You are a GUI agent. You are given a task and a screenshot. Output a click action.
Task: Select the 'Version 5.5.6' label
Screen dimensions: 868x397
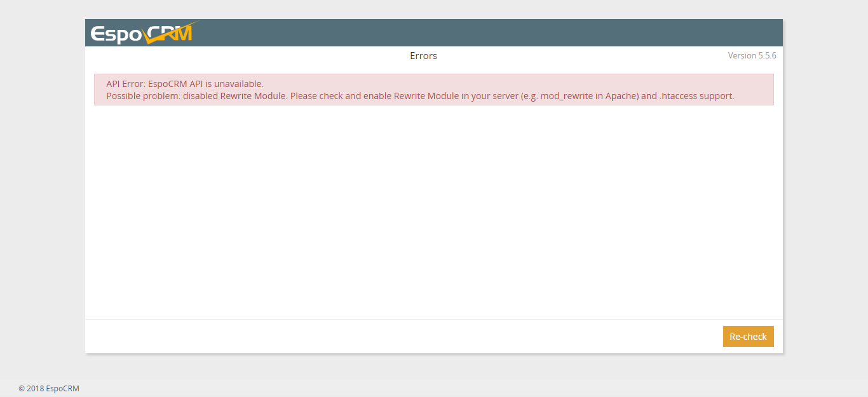pos(752,55)
